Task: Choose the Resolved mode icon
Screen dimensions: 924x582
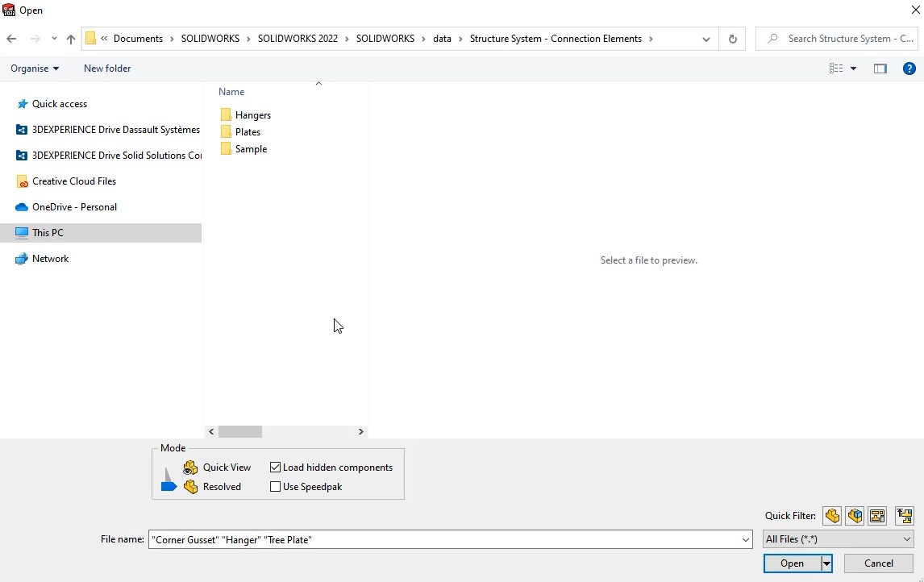Action: pos(190,487)
